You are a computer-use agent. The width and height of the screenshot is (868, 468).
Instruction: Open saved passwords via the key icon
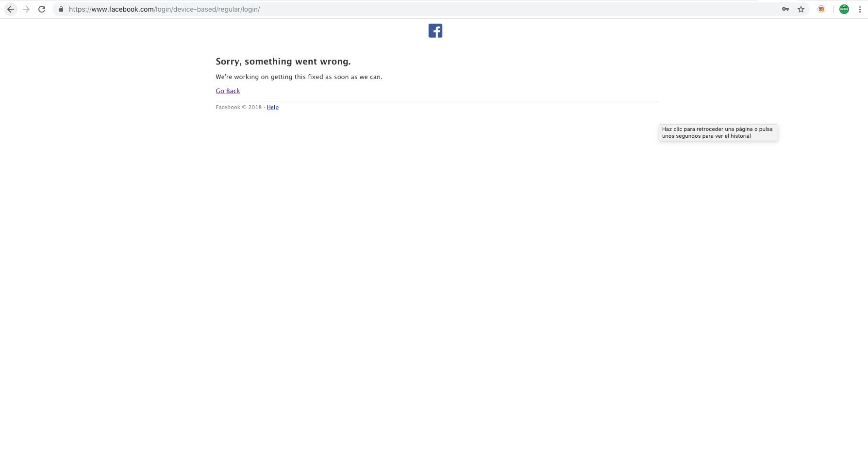[785, 9]
